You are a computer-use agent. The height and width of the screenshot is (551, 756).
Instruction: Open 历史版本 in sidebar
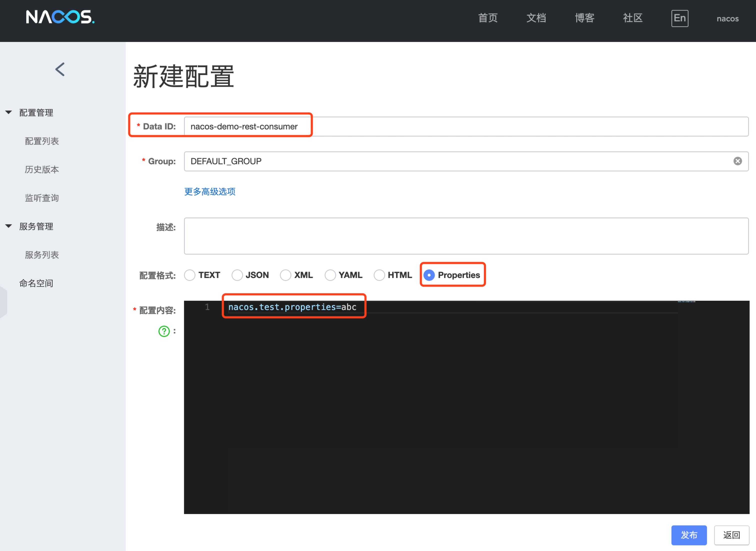[x=42, y=169]
